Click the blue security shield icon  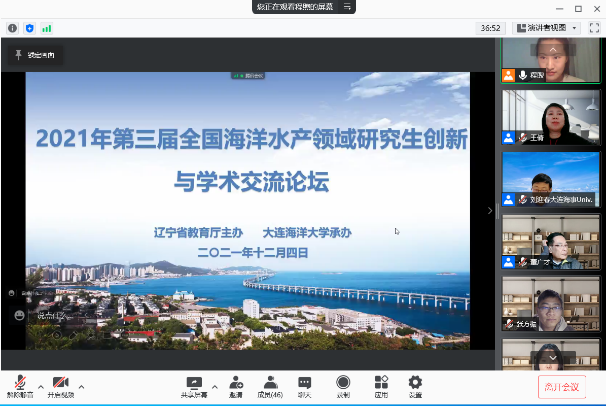(30, 28)
